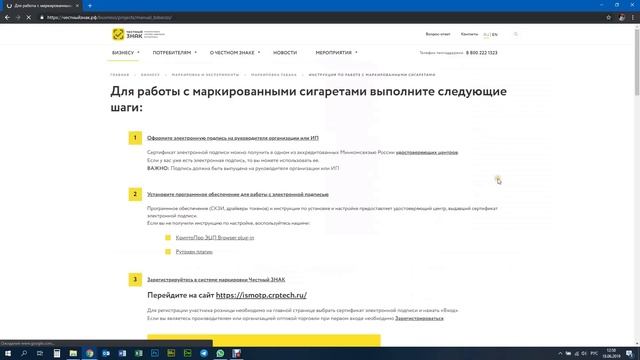Image resolution: width=640 pixels, height=360 pixels.
Task: Open Photoshop from the taskbar
Action: (155, 353)
